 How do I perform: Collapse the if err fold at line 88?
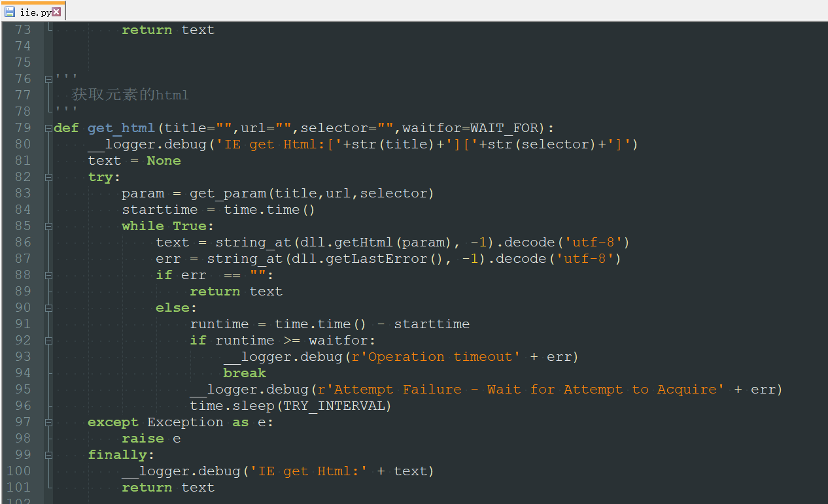(48, 275)
